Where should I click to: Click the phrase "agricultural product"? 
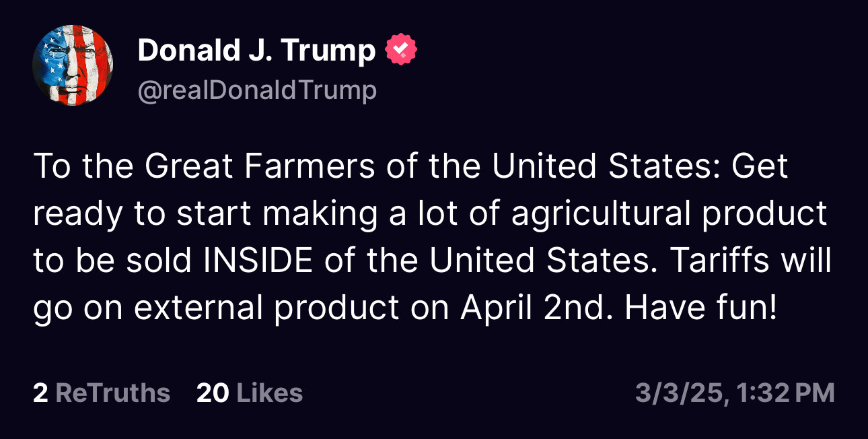(669, 214)
